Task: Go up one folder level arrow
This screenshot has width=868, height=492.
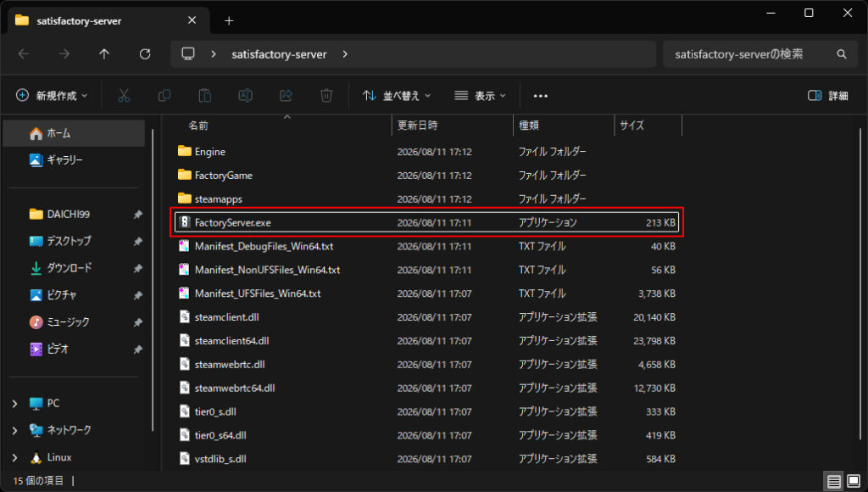Action: pyautogui.click(x=104, y=53)
